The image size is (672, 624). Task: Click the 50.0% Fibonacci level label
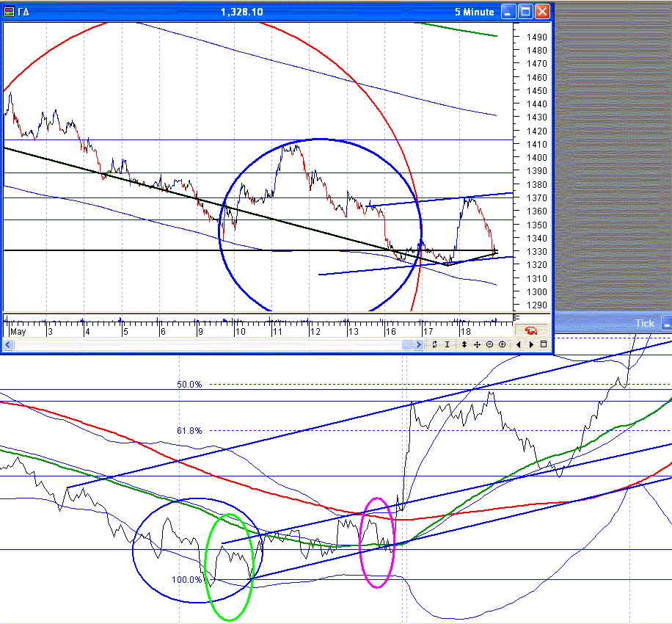[189, 385]
